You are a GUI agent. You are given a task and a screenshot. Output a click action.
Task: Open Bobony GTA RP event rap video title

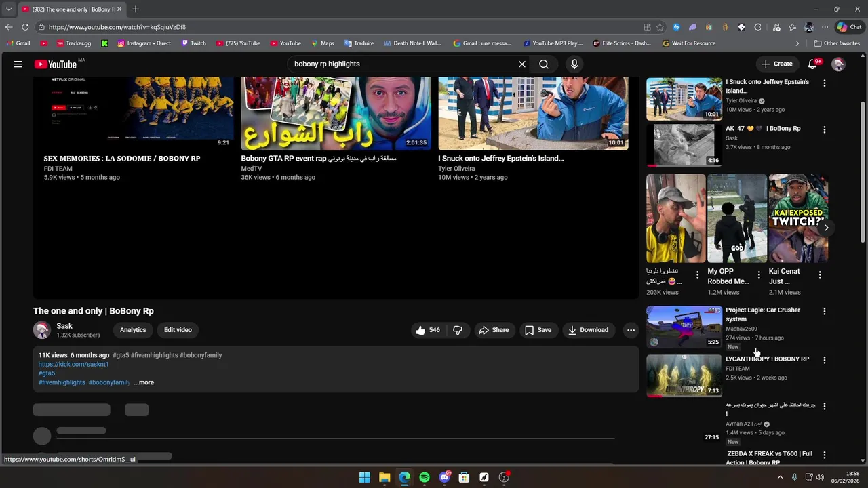319,158
